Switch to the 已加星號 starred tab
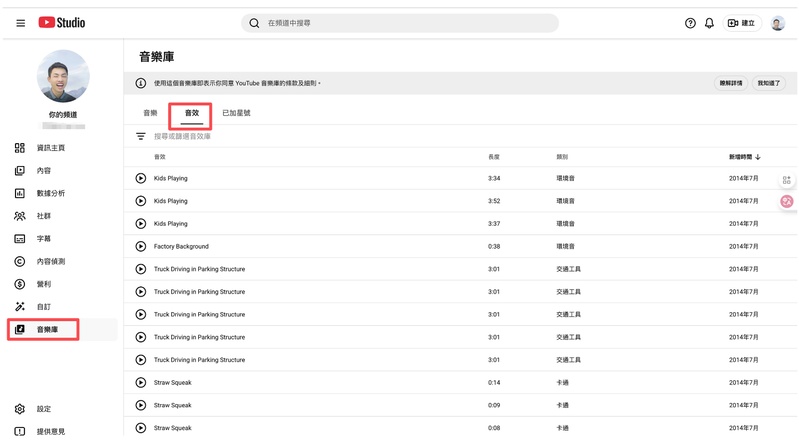The image size is (799, 442). tap(236, 113)
